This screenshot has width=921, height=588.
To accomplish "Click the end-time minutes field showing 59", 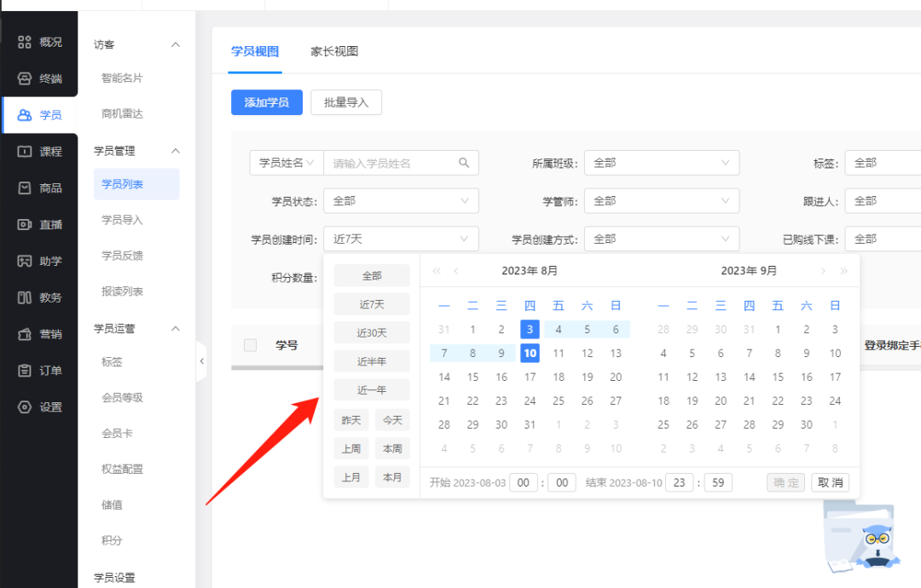I will pos(717,481).
